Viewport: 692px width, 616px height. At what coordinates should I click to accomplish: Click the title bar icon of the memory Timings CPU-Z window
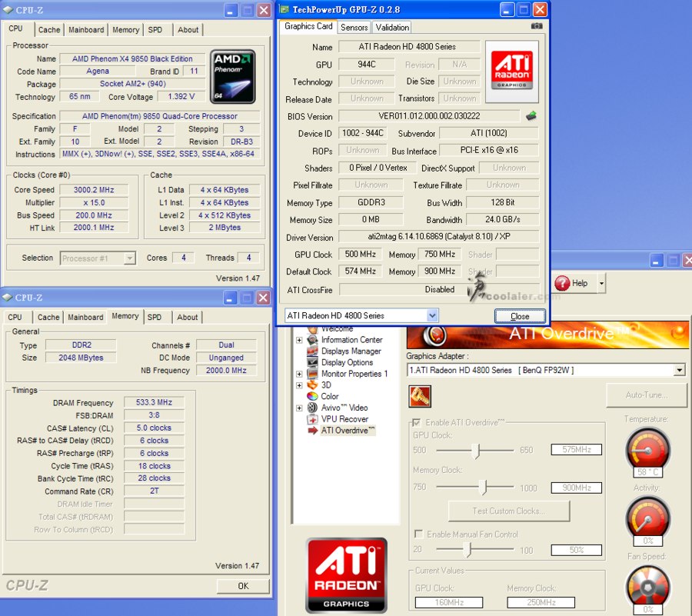tap(7, 298)
